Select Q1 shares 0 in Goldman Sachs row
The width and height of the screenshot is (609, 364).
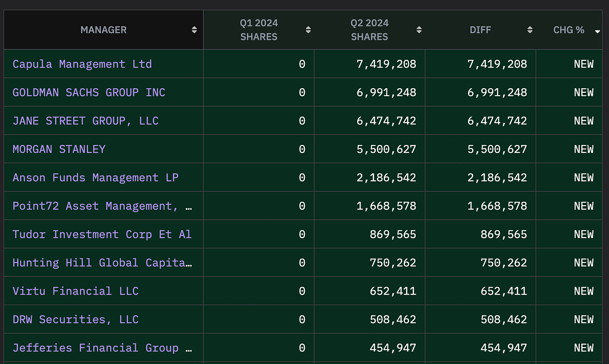pyautogui.click(x=302, y=92)
